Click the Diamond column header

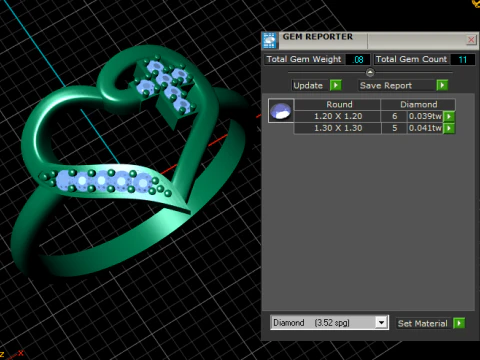(418, 104)
